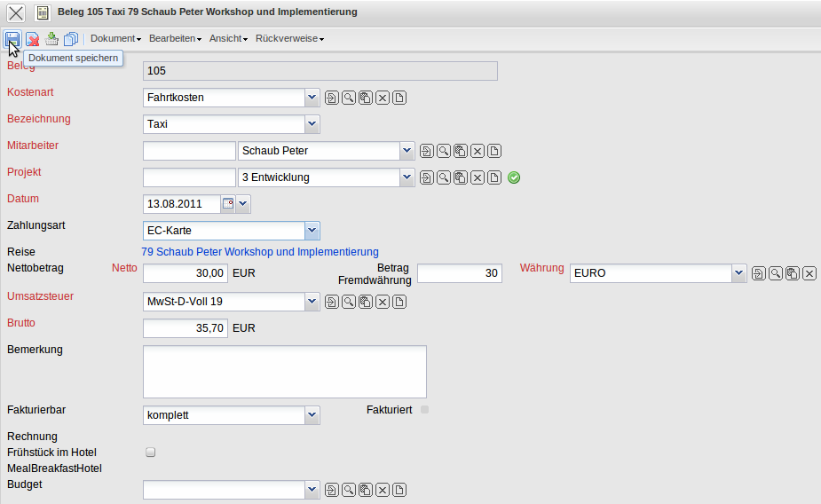Clear the Mitarbeiter field with its X icon

coord(478,151)
